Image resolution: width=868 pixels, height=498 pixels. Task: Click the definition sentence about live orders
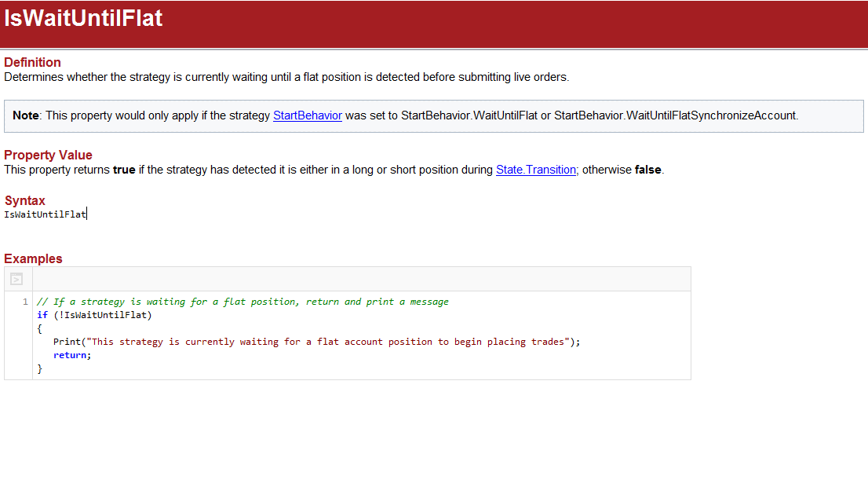pos(286,77)
